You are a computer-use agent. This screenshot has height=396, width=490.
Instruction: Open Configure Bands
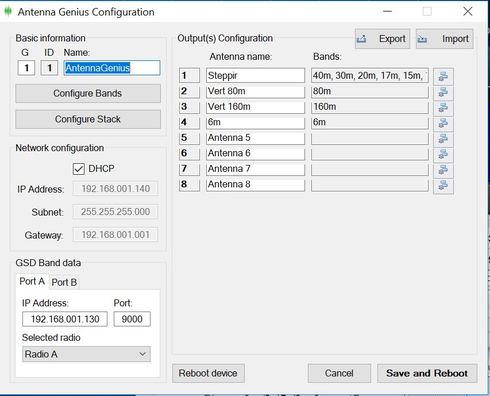click(88, 93)
